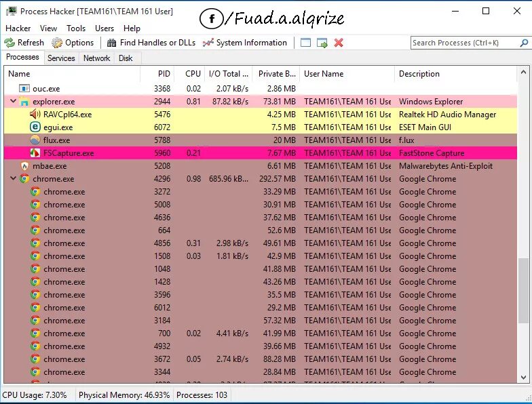Image resolution: width=532 pixels, height=404 pixels.
Task: Click Chrome icon of PID 3272
Action: (x=35, y=191)
